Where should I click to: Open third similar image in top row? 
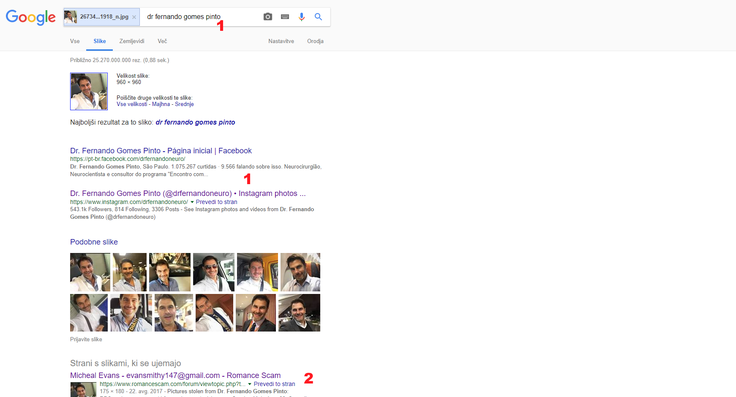[x=169, y=272]
